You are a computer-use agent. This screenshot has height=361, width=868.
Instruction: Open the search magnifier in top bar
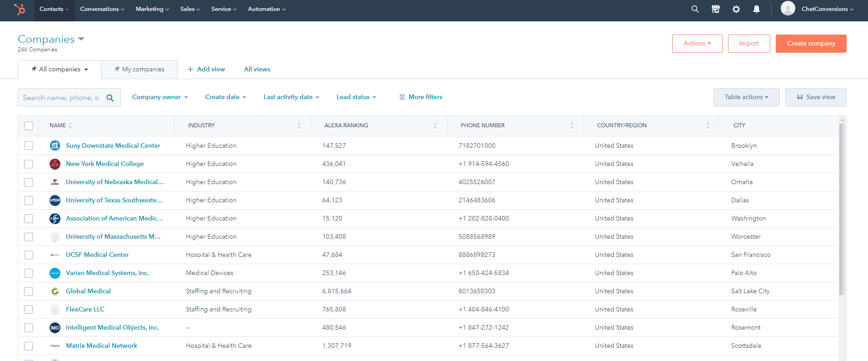(695, 9)
